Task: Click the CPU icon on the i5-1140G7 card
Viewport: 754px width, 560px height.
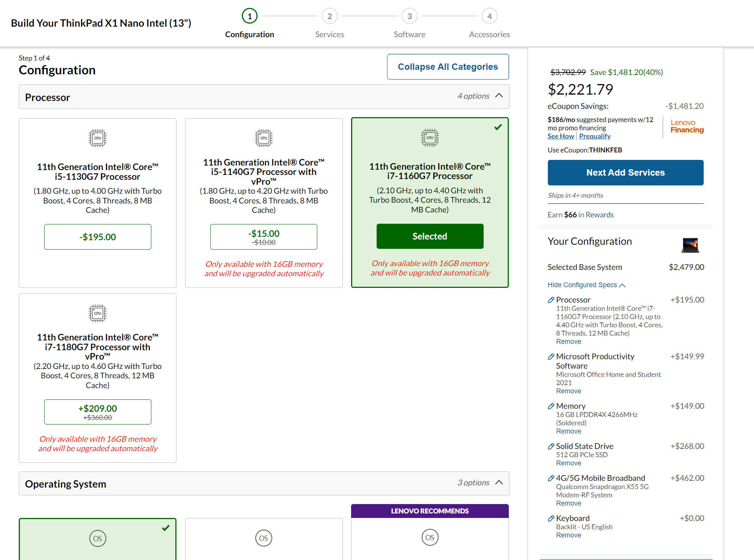Action: coord(264,138)
